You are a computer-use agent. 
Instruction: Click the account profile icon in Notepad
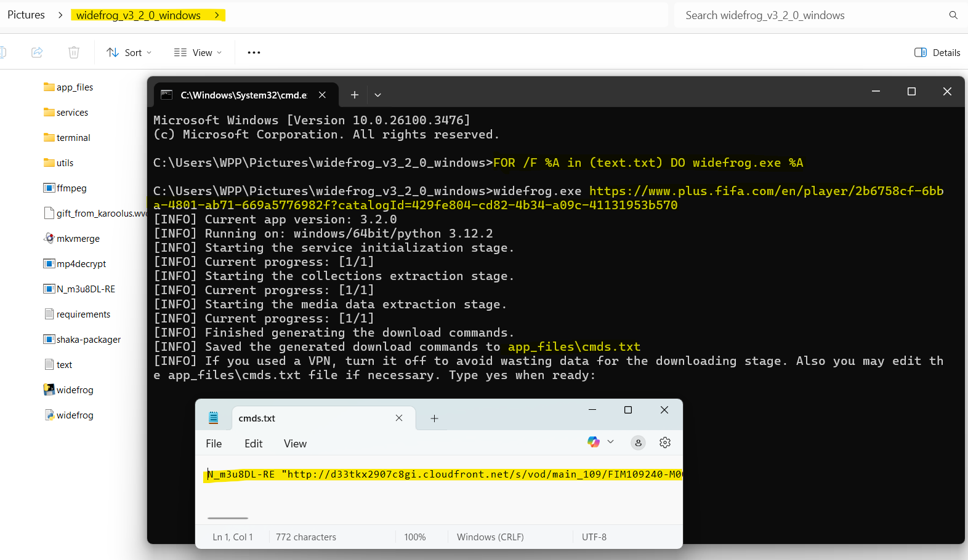coord(639,442)
